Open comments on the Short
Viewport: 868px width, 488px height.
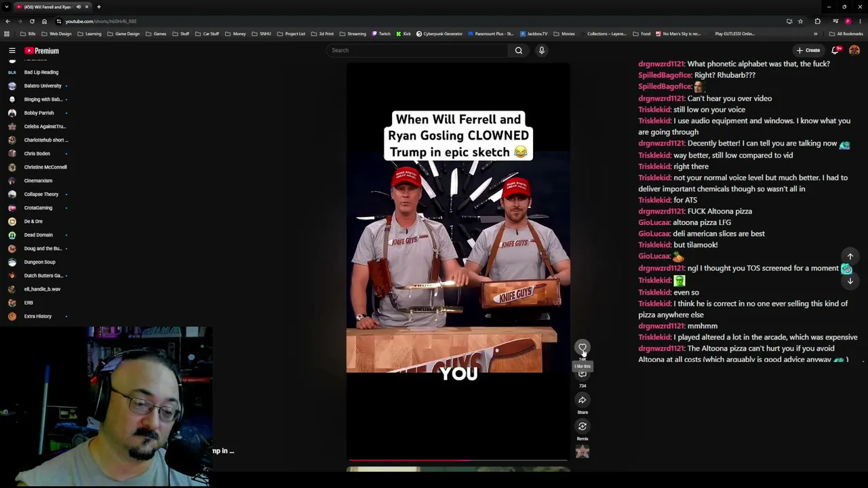tap(583, 374)
